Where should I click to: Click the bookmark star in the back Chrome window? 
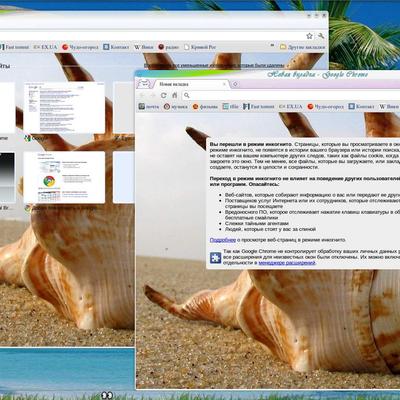[x=309, y=36]
